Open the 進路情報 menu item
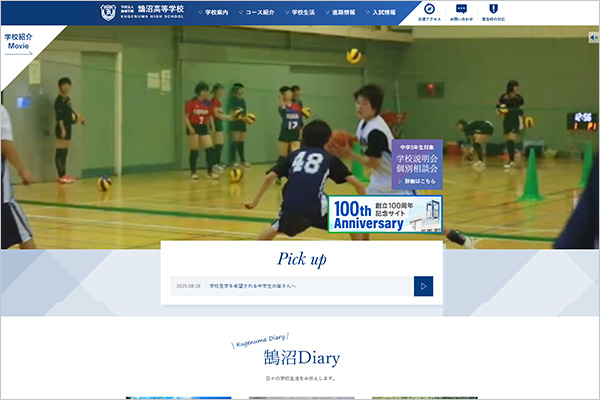 pos(349,13)
